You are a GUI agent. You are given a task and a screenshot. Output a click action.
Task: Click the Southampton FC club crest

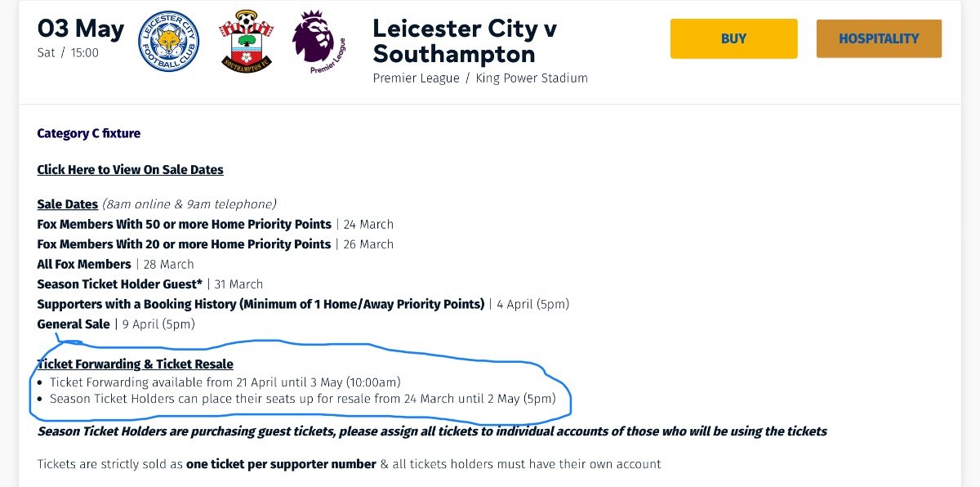[245, 41]
